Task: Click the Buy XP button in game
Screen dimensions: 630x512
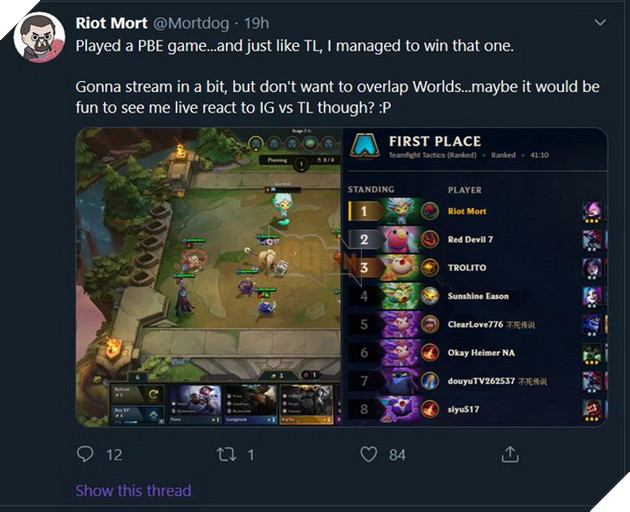Action: tap(137, 414)
